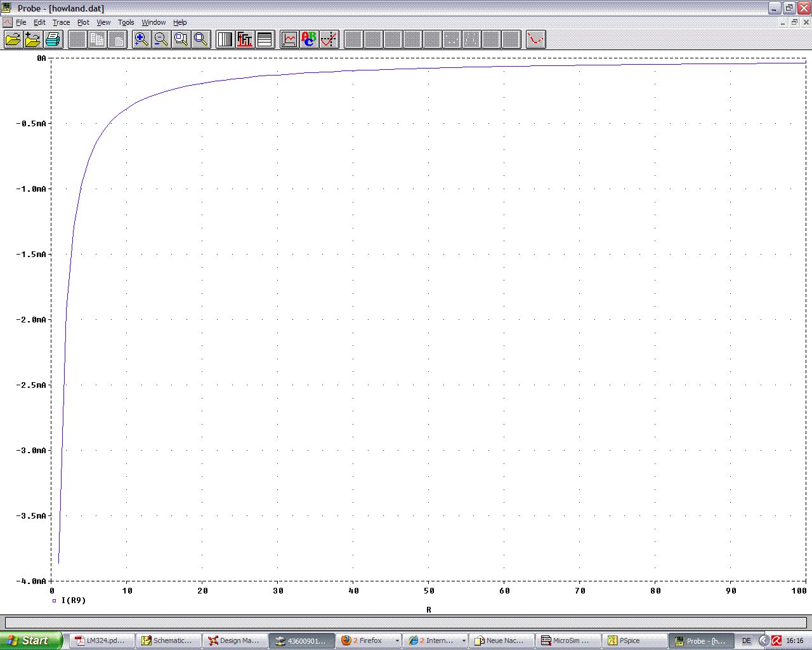Switch to the PSpice taskbar button
Screen dimensions: 812x650
coord(633,640)
